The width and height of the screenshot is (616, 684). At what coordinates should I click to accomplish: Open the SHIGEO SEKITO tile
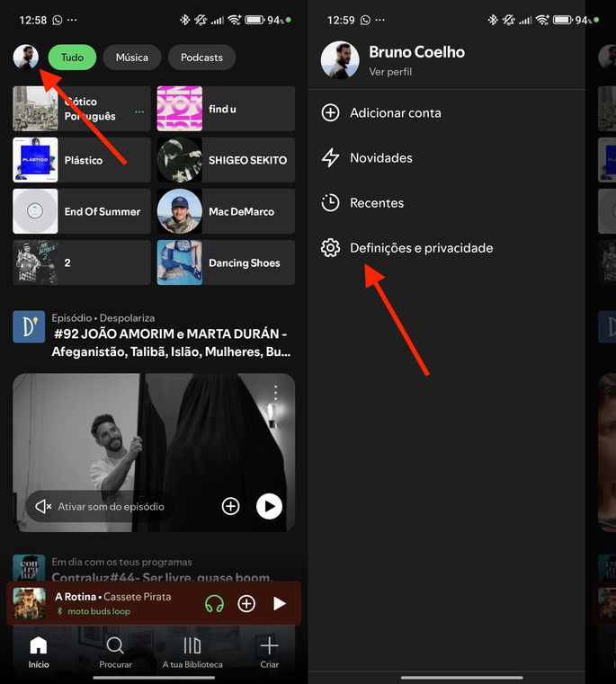(x=226, y=160)
